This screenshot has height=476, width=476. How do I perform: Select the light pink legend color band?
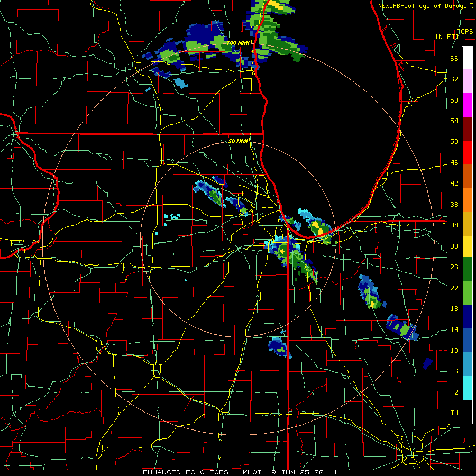click(467, 81)
